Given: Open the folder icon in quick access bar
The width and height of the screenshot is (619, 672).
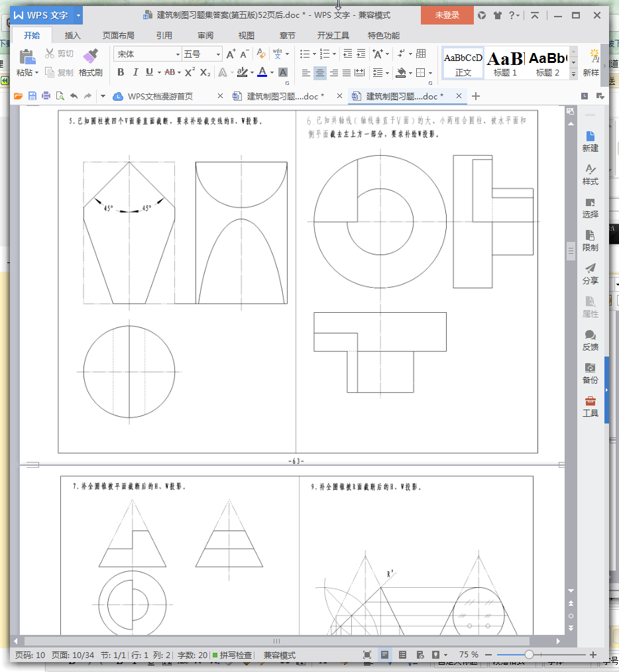Looking at the screenshot, I should coord(19,96).
